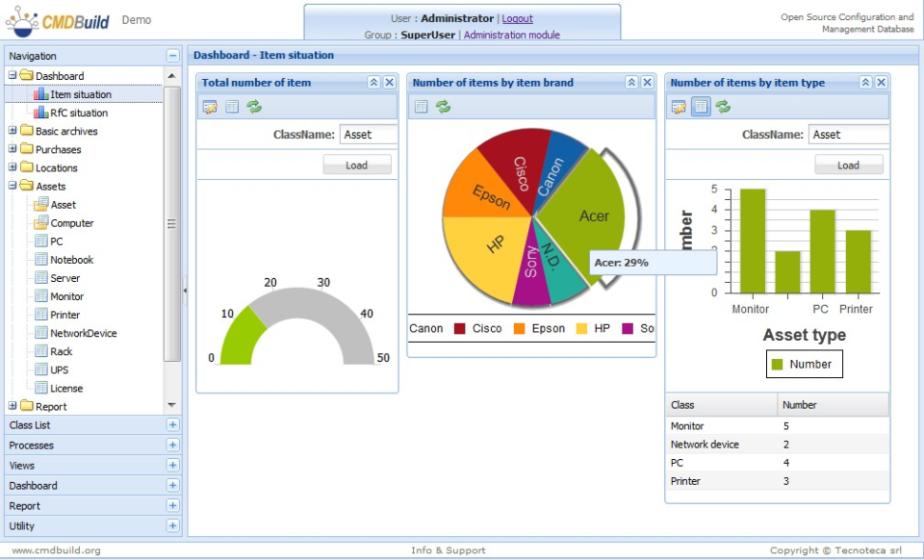Load the item type chart data
924x560 pixels.
pos(849,165)
